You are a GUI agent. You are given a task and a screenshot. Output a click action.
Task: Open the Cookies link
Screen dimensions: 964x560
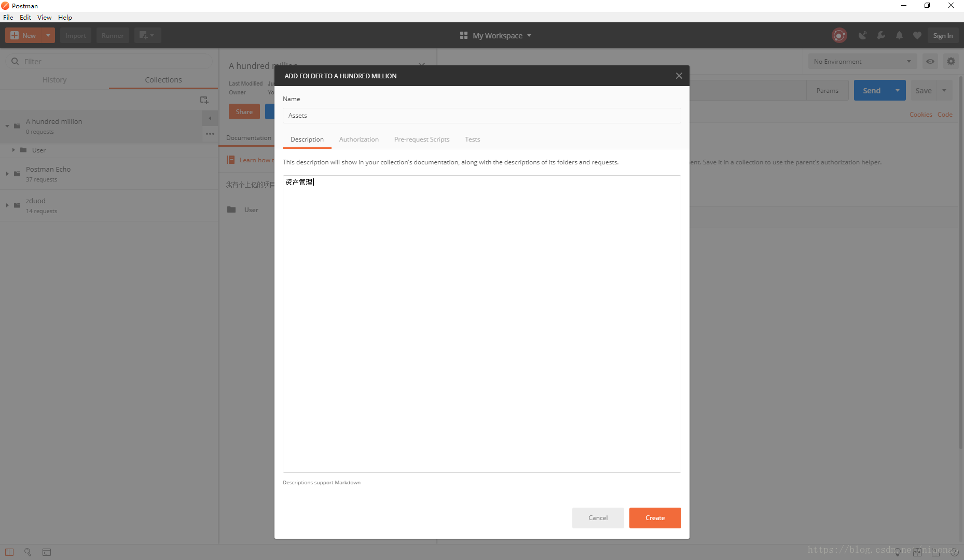tap(920, 115)
